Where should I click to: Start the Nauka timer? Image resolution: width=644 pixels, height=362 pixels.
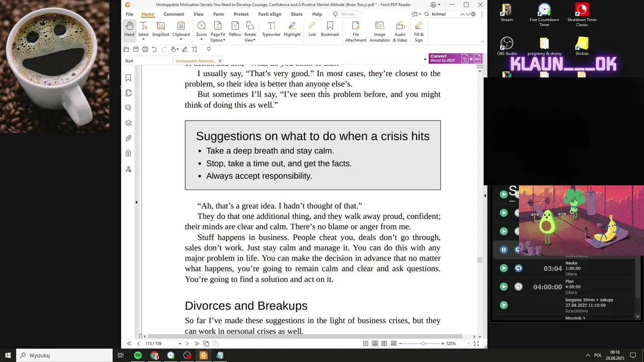click(x=504, y=268)
